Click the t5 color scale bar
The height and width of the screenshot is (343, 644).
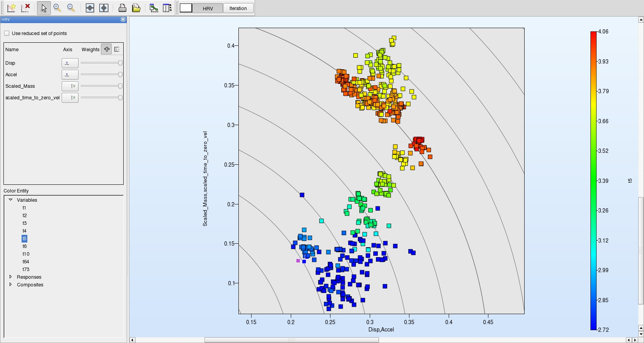click(x=593, y=181)
